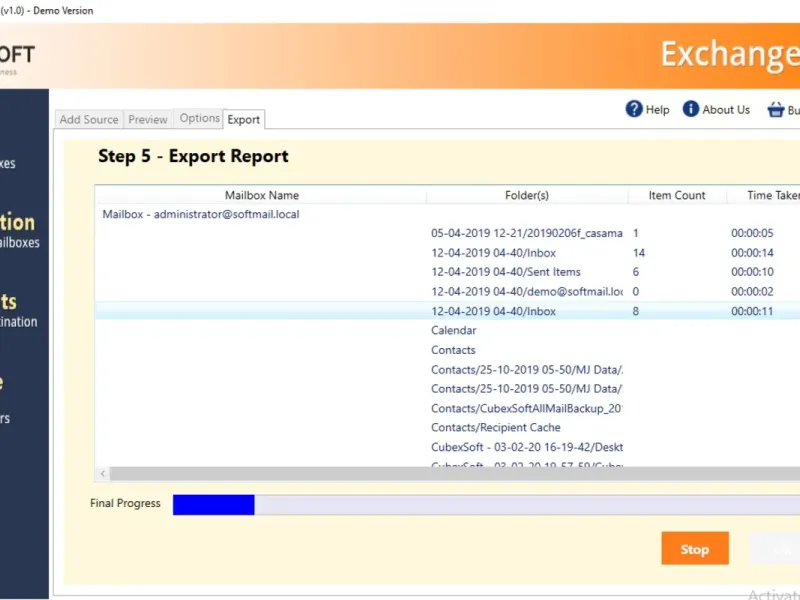Click the 00:00:05 time taken cell
This screenshot has height=600, width=800.
752,233
